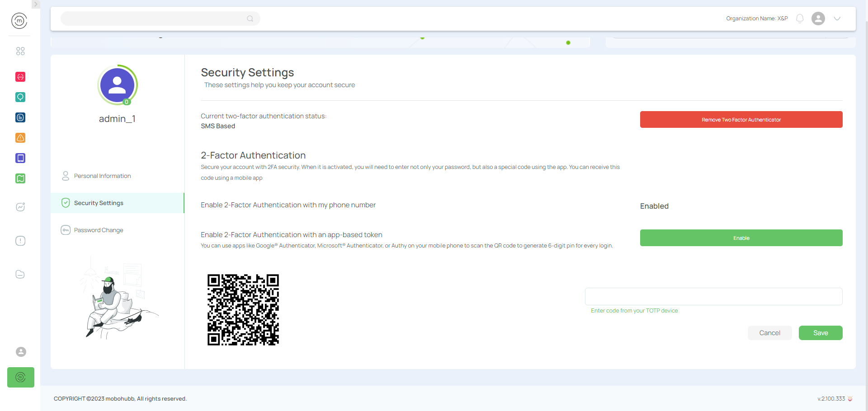Screen dimensions: 868x411
Task: Click Enable 2-Factor Authentication with an app-based token
Action: tap(292, 235)
